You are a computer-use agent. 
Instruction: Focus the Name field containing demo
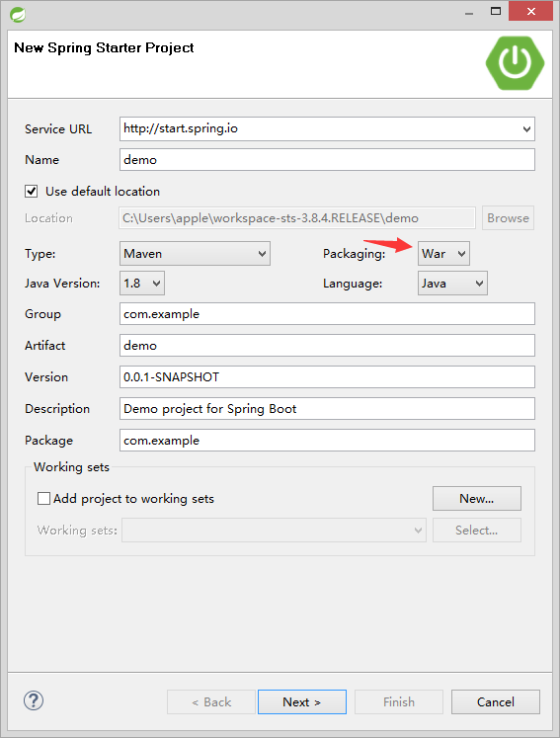327,160
